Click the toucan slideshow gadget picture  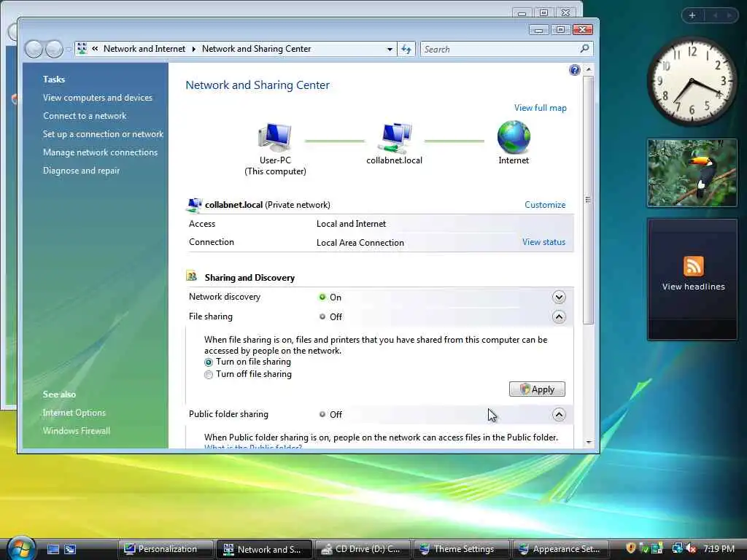pyautogui.click(x=692, y=173)
